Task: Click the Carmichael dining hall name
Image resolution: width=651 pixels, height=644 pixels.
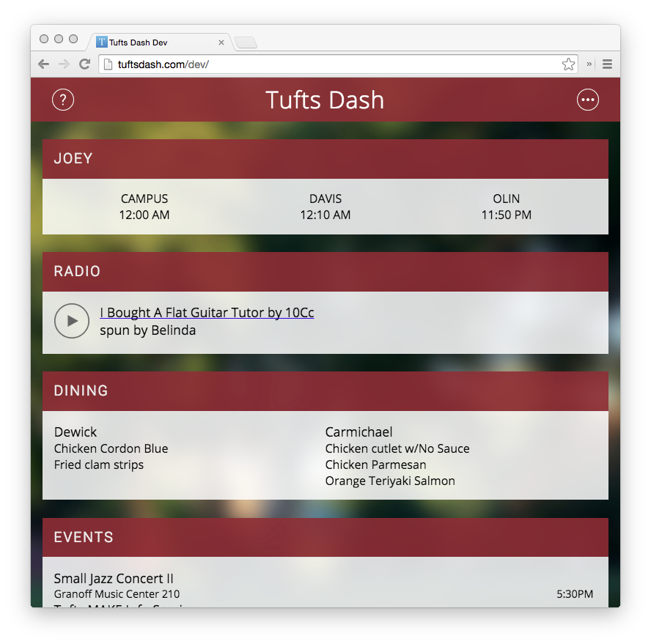Action: tap(358, 432)
